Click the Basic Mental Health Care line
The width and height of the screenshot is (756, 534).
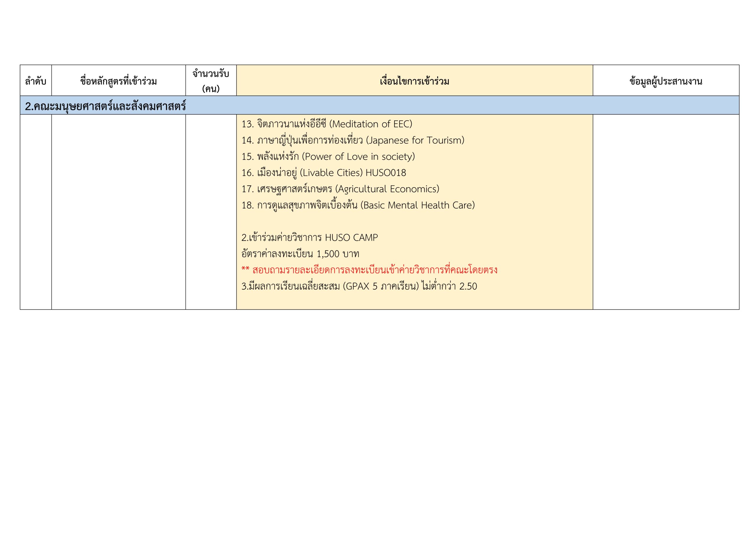tap(358, 205)
